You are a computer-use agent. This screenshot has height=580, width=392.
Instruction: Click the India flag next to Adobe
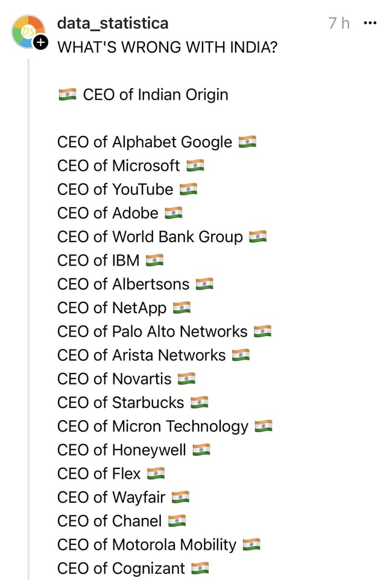tap(174, 213)
